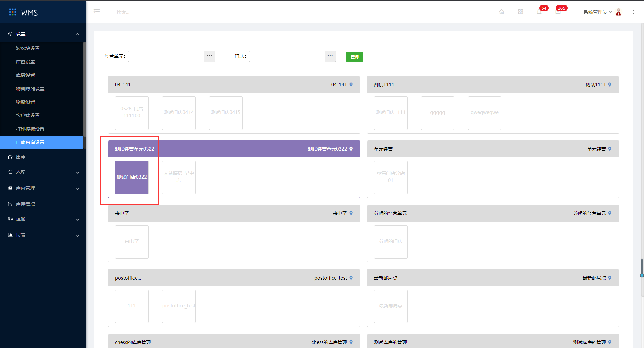Open notifications bell with 54 badge

(x=539, y=12)
